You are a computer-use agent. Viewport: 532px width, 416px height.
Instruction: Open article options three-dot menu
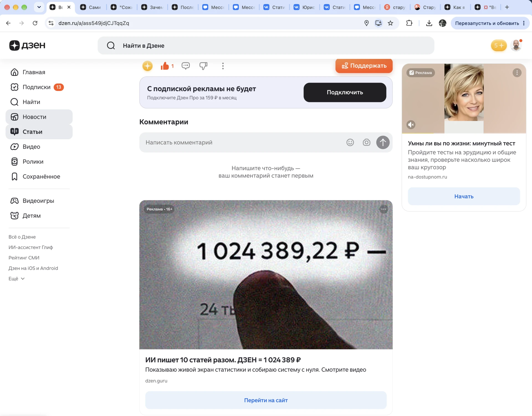click(223, 66)
